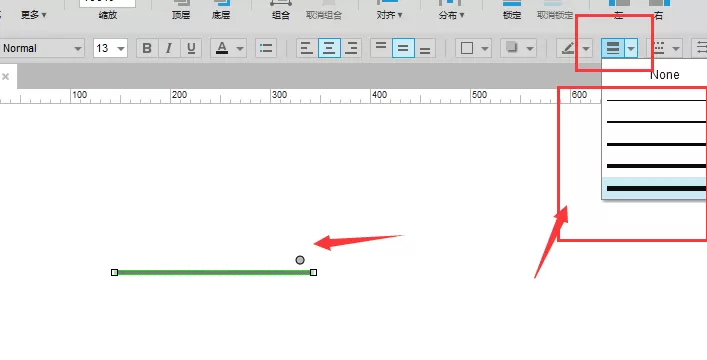707x360 pixels.
Task: Click the fill color square icon
Action: pos(467,48)
